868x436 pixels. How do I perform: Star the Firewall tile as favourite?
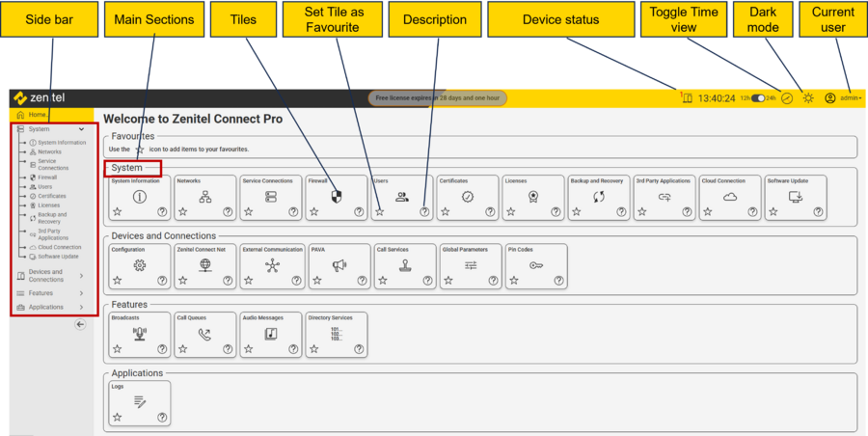pyautogui.click(x=313, y=211)
